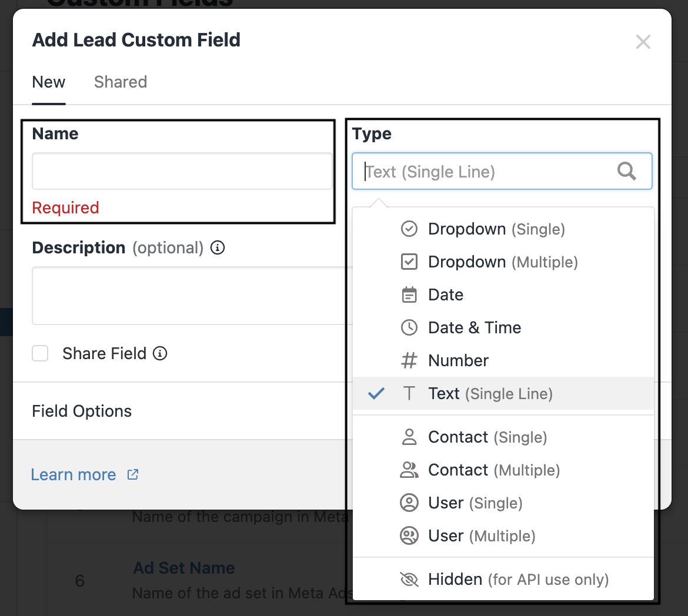Click the Dropdown (Multiple) checkbox icon
This screenshot has height=616, width=688.
click(409, 262)
